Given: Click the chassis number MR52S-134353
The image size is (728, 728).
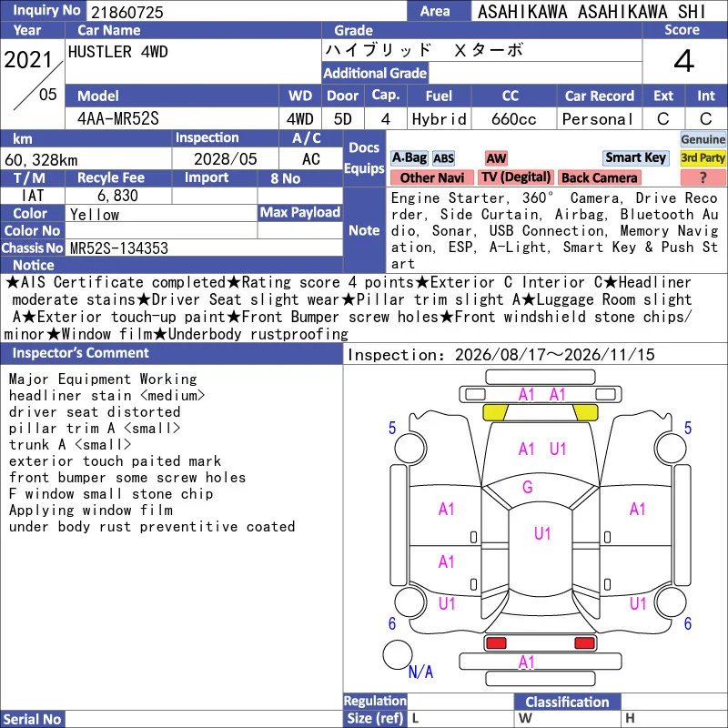Looking at the screenshot, I should point(119,248).
